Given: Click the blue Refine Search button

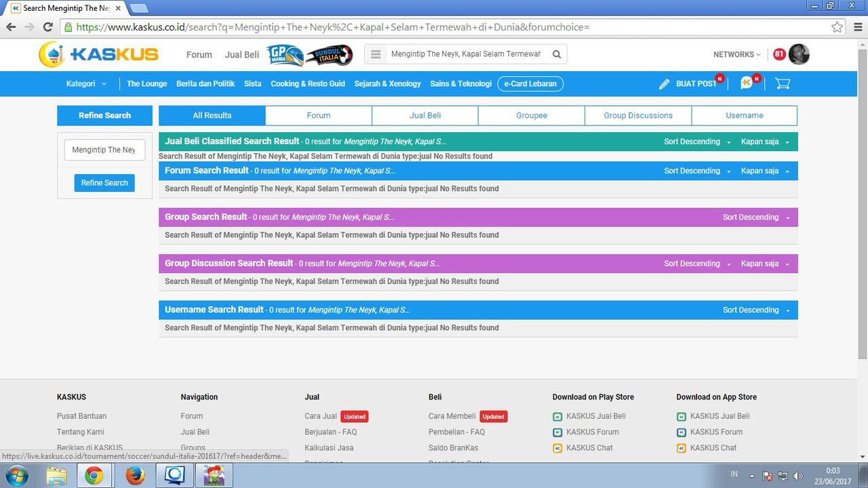Looking at the screenshot, I should pos(104,183).
